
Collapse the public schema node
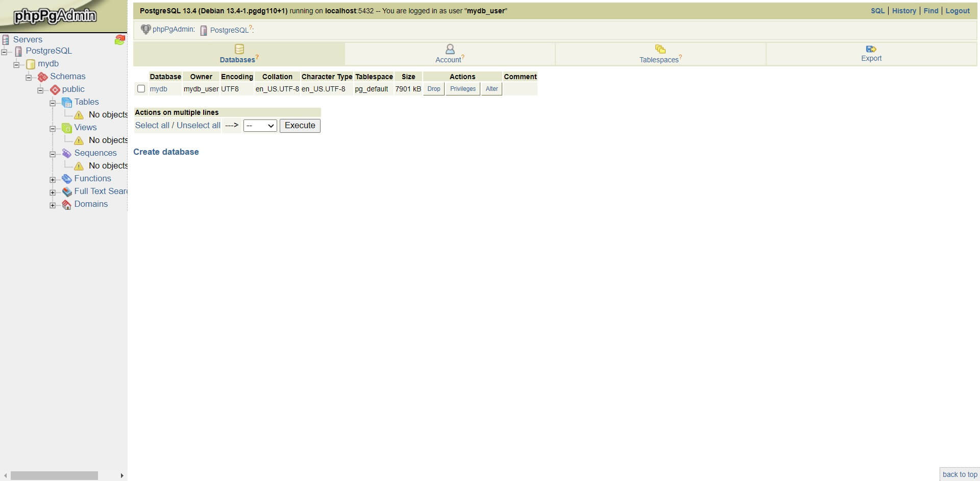tap(40, 90)
